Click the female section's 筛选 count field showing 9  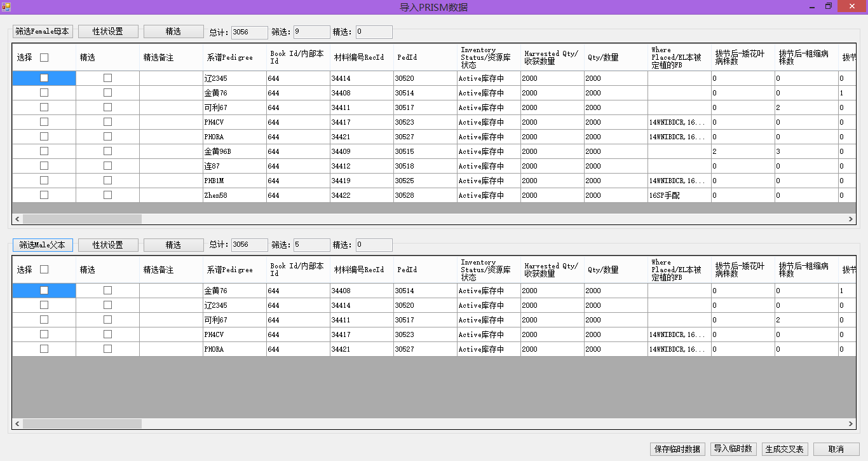pyautogui.click(x=311, y=32)
